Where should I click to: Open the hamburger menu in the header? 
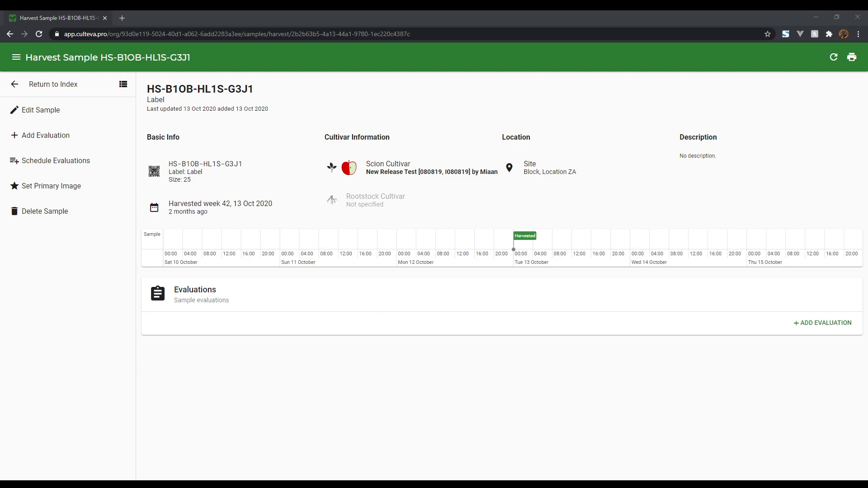[16, 57]
